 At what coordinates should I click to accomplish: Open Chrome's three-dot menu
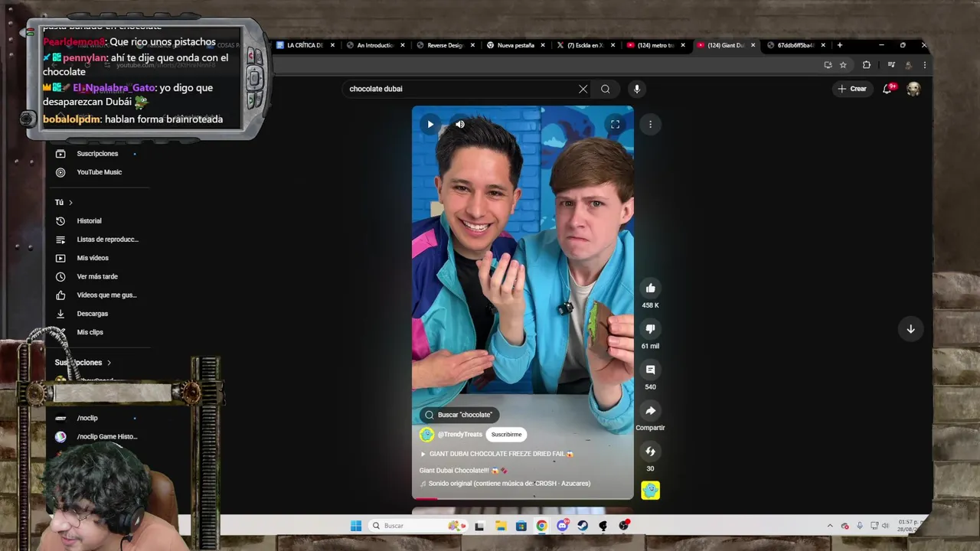(925, 65)
